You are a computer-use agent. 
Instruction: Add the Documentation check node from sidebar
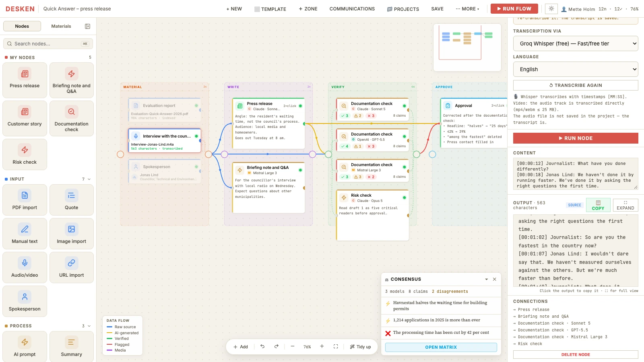(x=71, y=118)
